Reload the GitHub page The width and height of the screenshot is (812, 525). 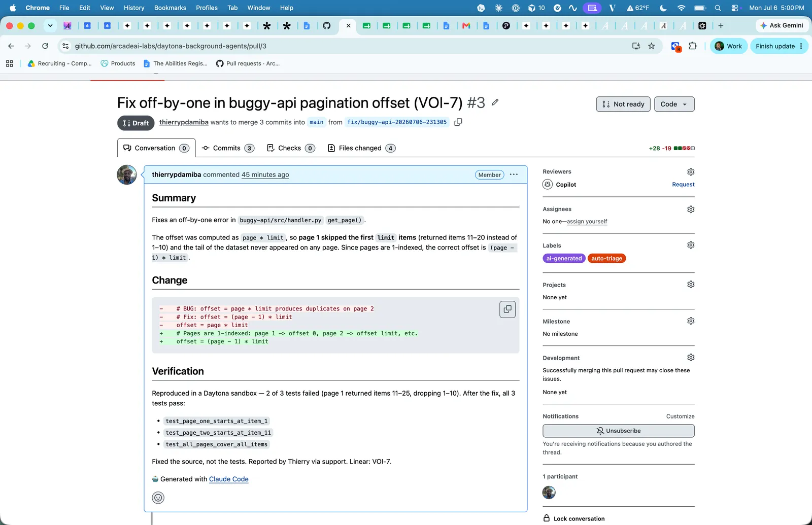(45, 46)
